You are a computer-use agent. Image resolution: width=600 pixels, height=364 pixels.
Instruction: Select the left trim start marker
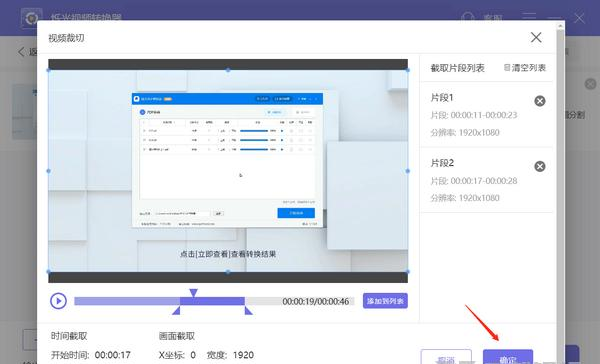tap(176, 310)
